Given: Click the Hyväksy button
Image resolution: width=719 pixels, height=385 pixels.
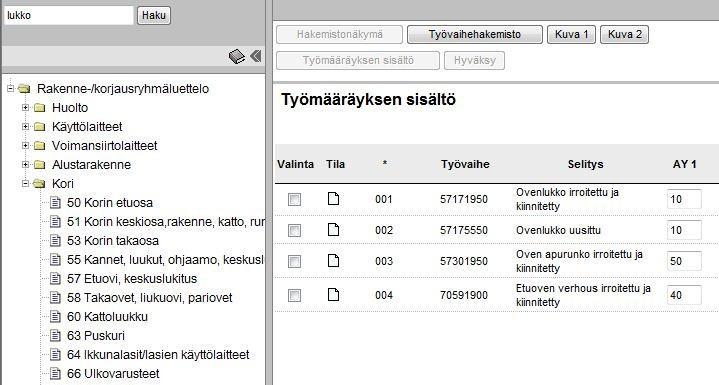Looking at the screenshot, I should 475,60.
